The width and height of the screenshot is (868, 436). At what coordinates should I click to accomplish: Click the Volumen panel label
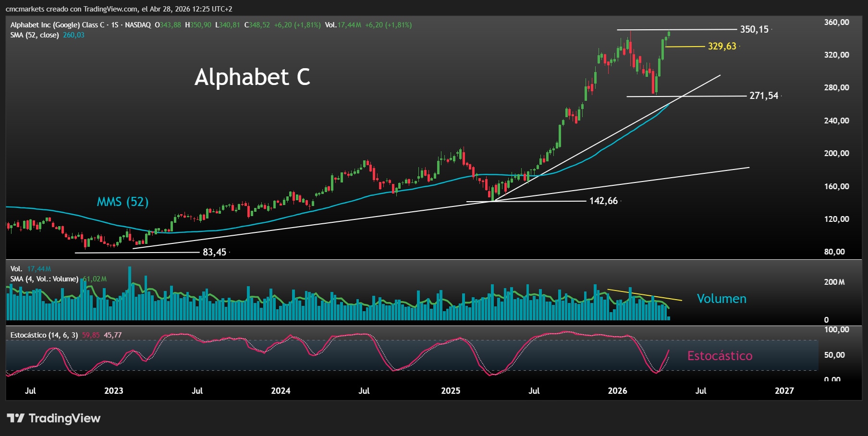click(721, 299)
